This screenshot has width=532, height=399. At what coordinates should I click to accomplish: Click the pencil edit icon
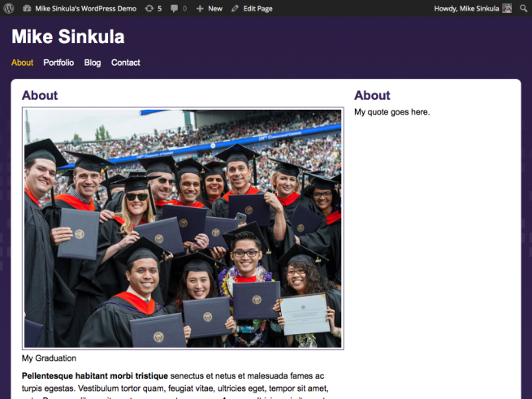pos(235,8)
